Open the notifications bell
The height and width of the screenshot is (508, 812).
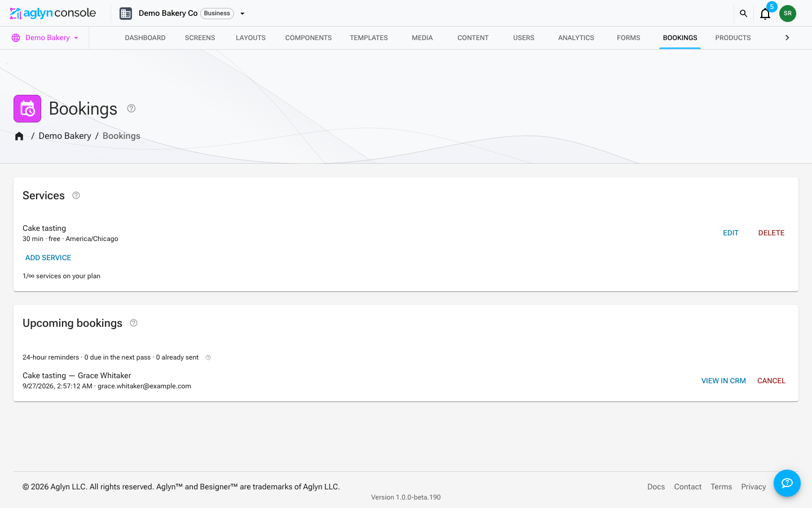click(765, 14)
